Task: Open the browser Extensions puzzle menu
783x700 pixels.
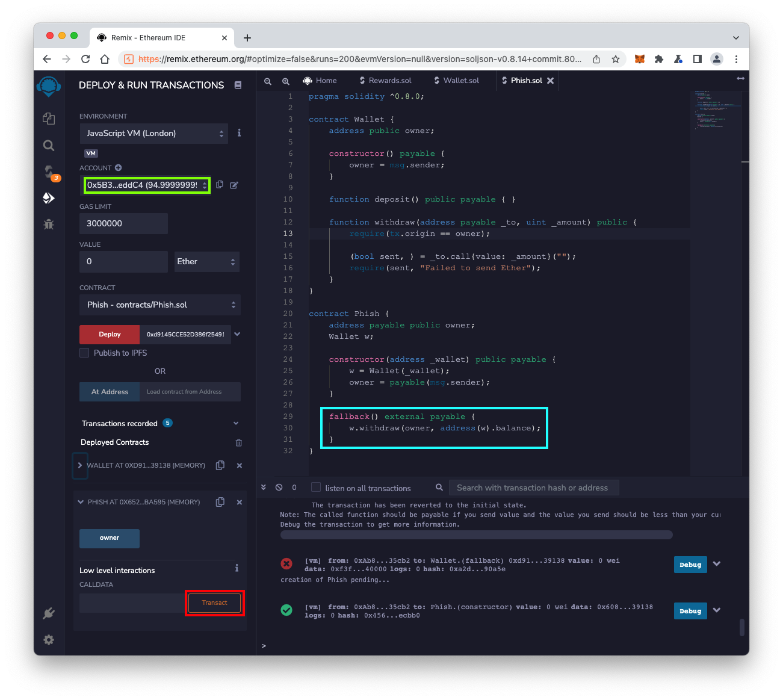Action: (x=659, y=59)
